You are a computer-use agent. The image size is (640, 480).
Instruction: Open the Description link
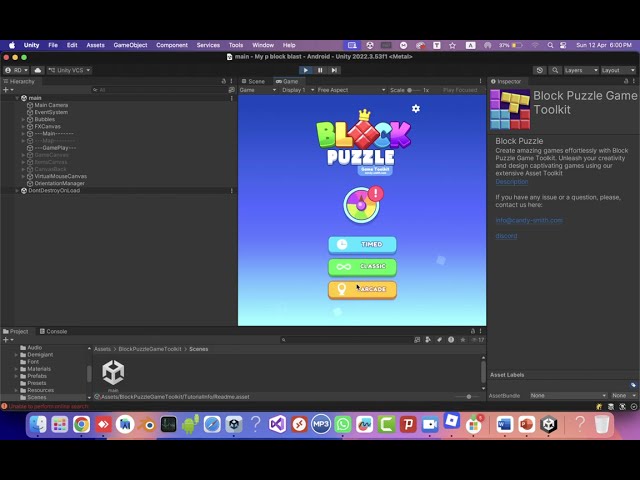point(511,182)
